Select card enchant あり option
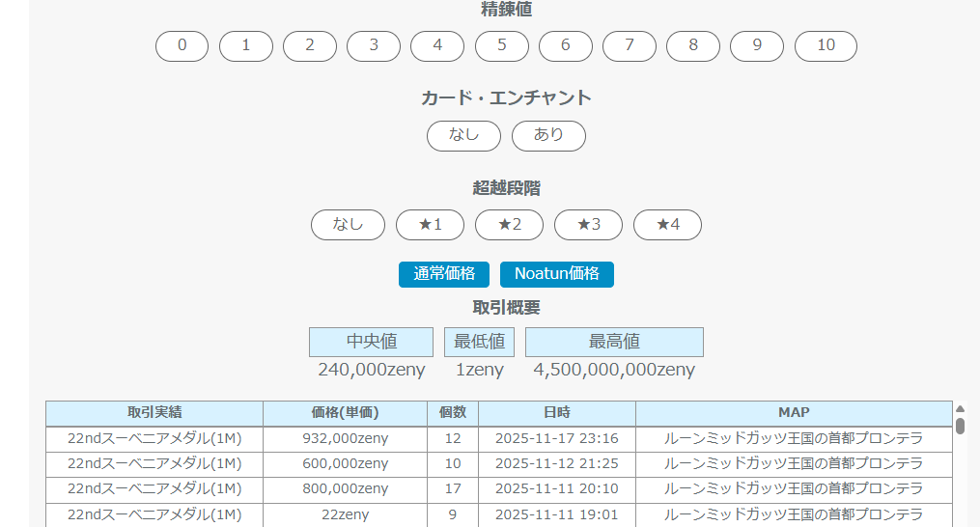This screenshot has width=980, height=527. click(548, 136)
